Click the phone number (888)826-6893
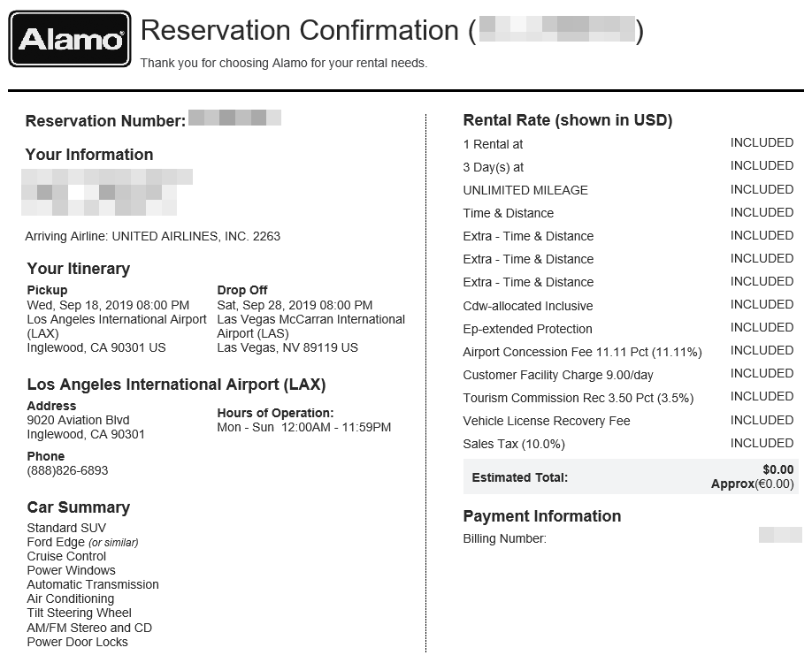Screen dimensions: 812x663 [67, 470]
